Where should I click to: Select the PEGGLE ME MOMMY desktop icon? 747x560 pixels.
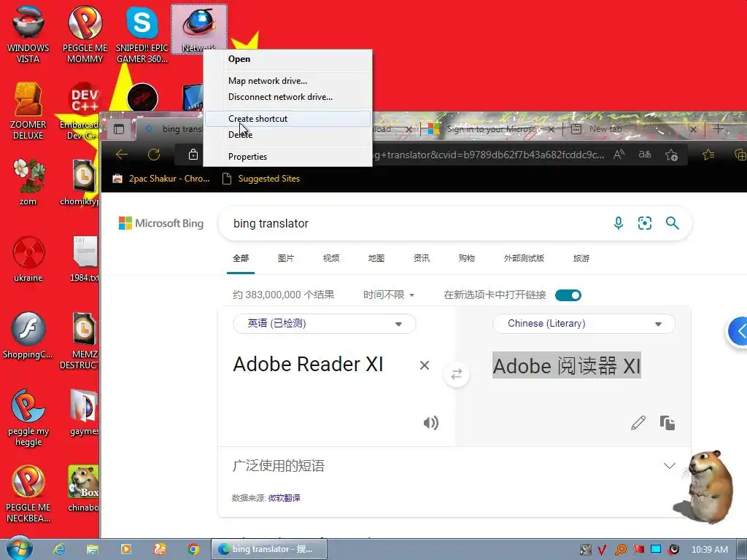(85, 34)
